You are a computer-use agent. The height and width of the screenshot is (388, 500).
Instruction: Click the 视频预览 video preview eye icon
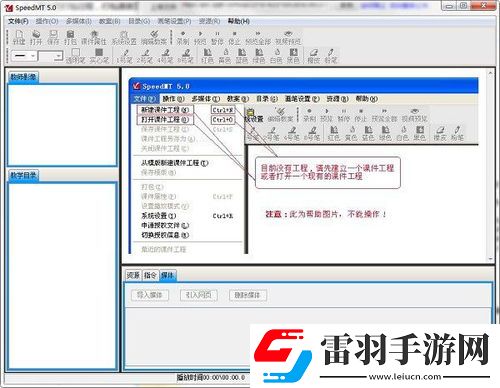(x=288, y=37)
